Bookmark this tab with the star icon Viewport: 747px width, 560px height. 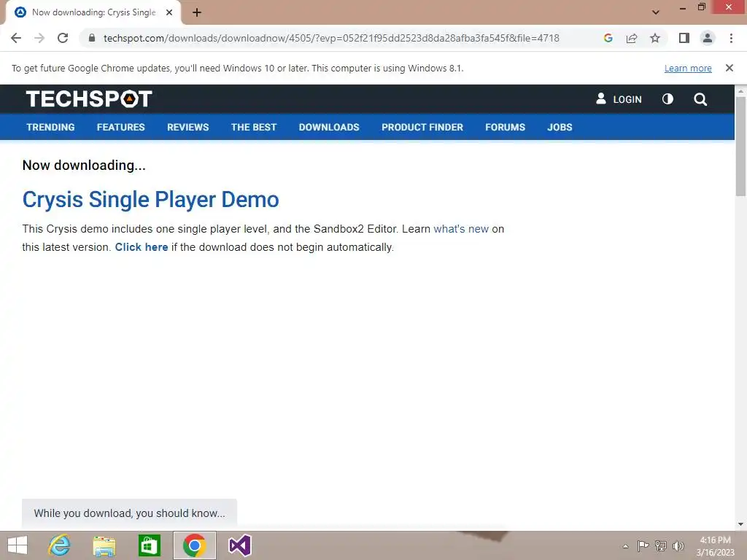coord(655,38)
